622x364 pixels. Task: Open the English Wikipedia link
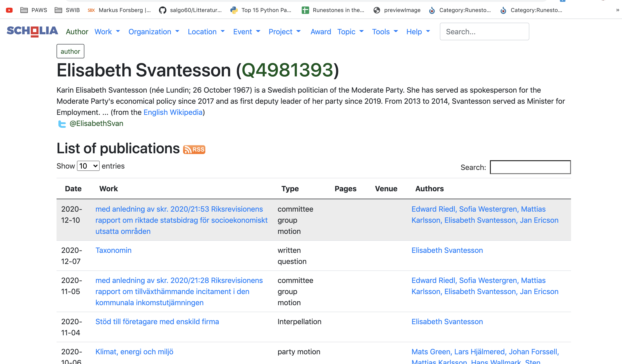coord(173,112)
